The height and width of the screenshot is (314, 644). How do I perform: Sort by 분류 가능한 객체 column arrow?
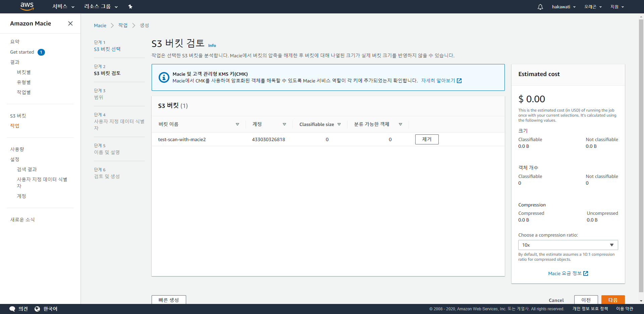[x=400, y=124]
